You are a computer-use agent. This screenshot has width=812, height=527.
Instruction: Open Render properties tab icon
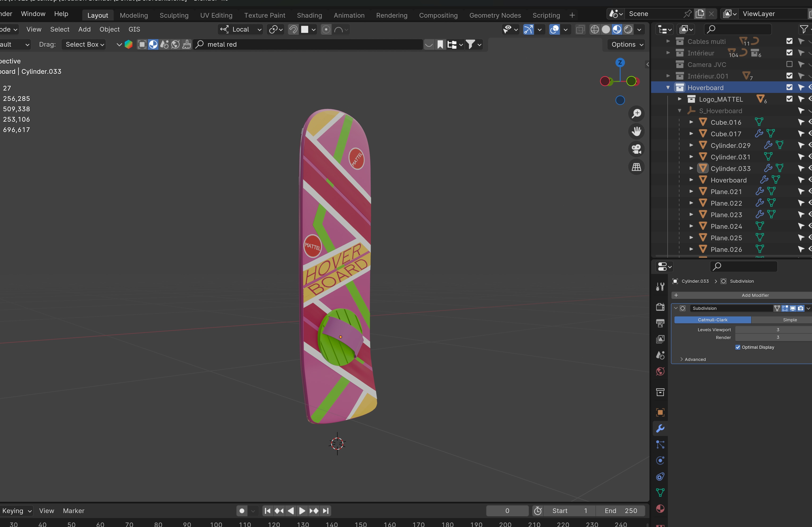click(660, 307)
